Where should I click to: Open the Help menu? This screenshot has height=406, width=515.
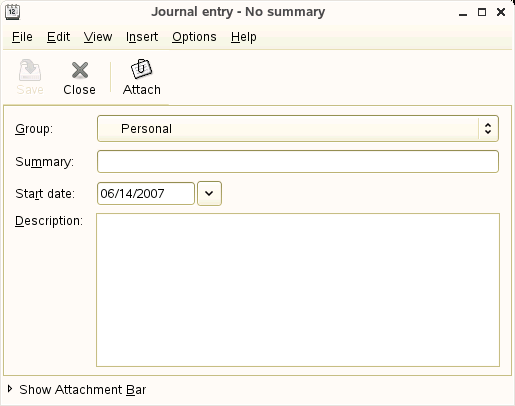point(244,37)
